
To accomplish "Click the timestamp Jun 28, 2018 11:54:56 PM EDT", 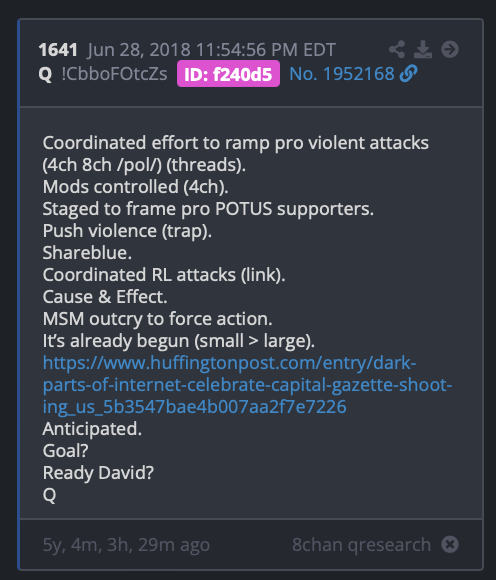I will pyautogui.click(x=211, y=50).
